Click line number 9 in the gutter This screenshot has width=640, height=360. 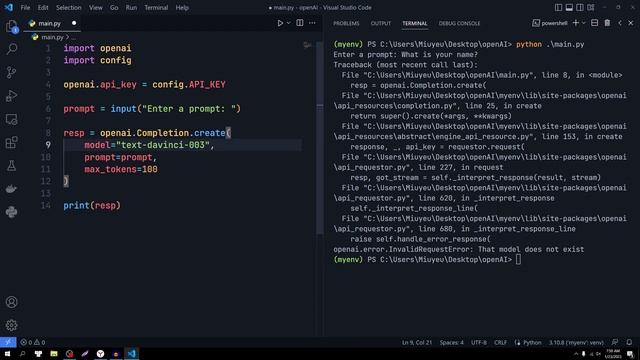[x=48, y=145]
